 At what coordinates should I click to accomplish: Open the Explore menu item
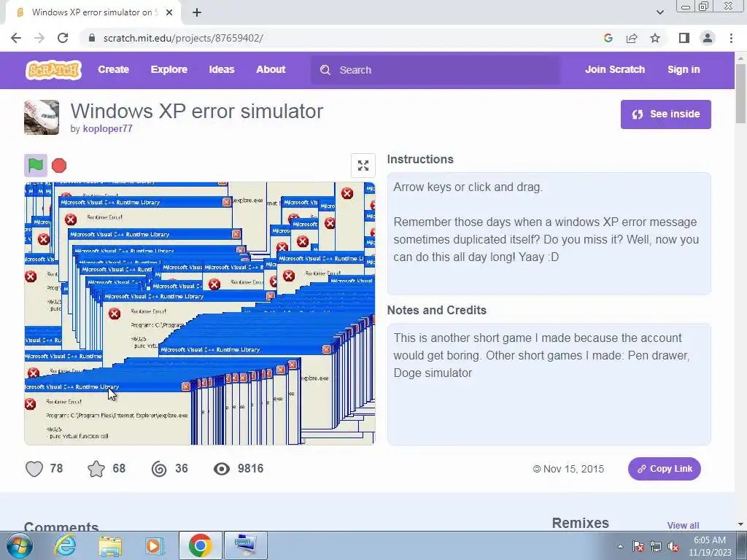pos(169,69)
